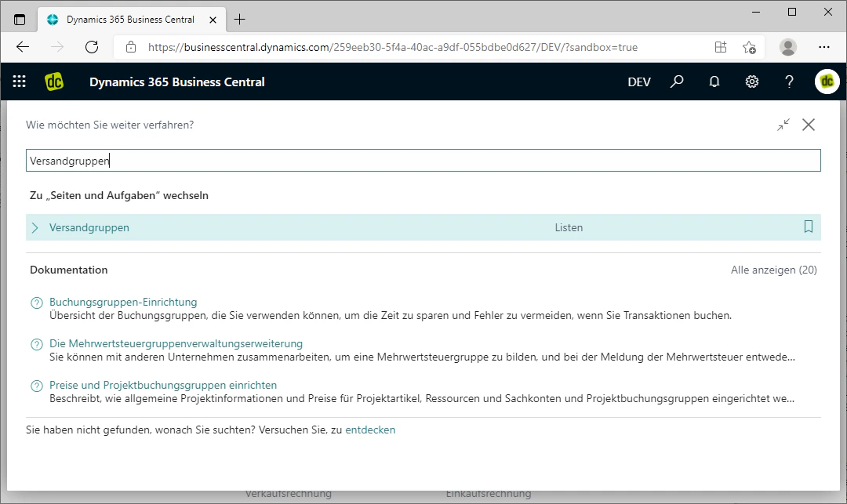Click the Versandgruppen search input field
The image size is (847, 504).
click(423, 160)
